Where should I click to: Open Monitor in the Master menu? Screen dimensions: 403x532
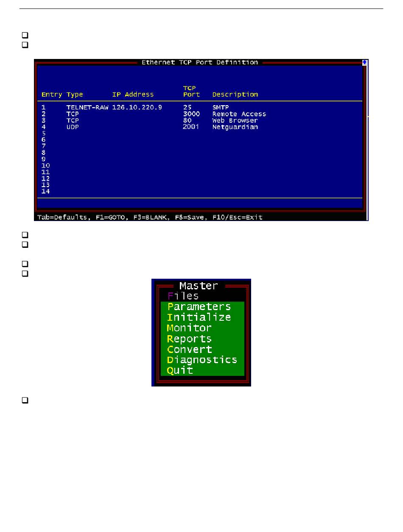coord(189,328)
